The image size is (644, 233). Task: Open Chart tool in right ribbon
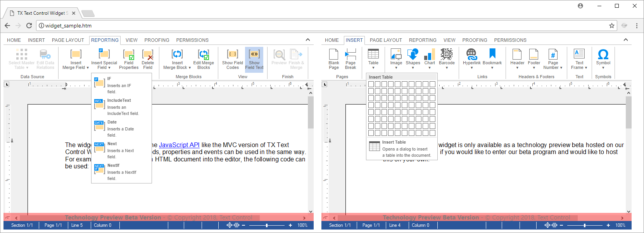click(x=430, y=59)
